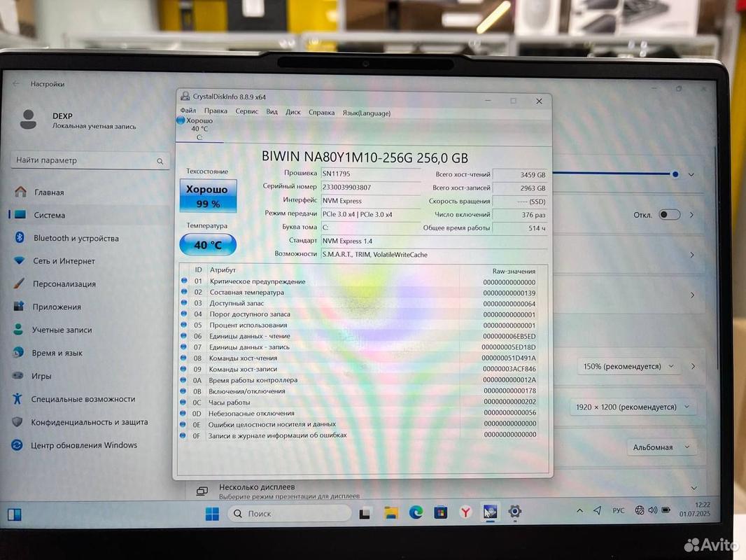The image size is (746, 560).
Task: Click S.M.A.R.T., TRIM, VolatileWriteCache features
Action: 434,255
